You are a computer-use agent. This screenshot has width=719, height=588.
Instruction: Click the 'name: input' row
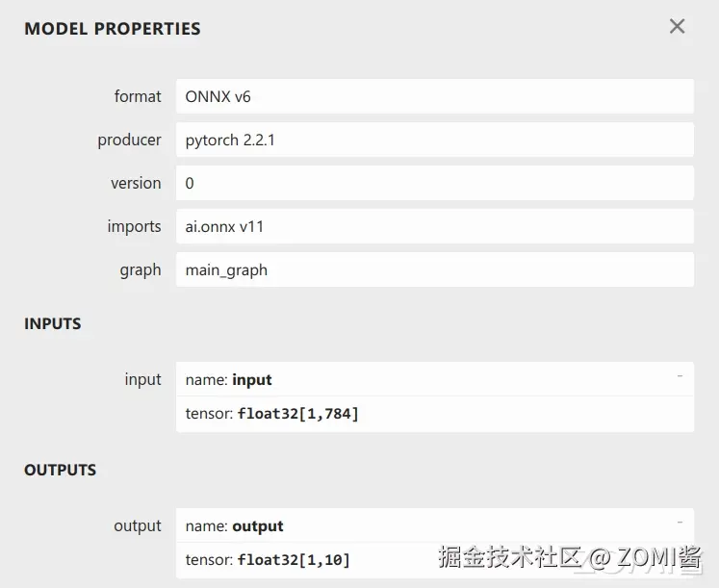(x=435, y=379)
